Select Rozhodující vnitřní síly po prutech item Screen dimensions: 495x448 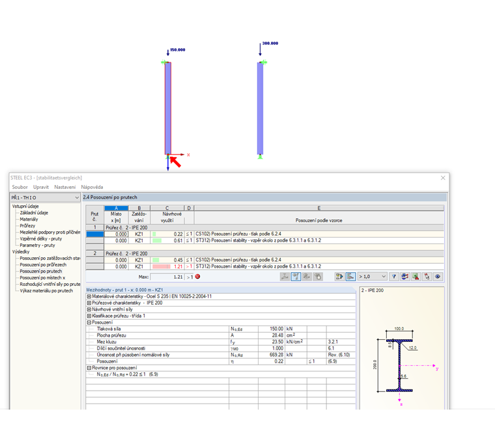tap(50, 284)
